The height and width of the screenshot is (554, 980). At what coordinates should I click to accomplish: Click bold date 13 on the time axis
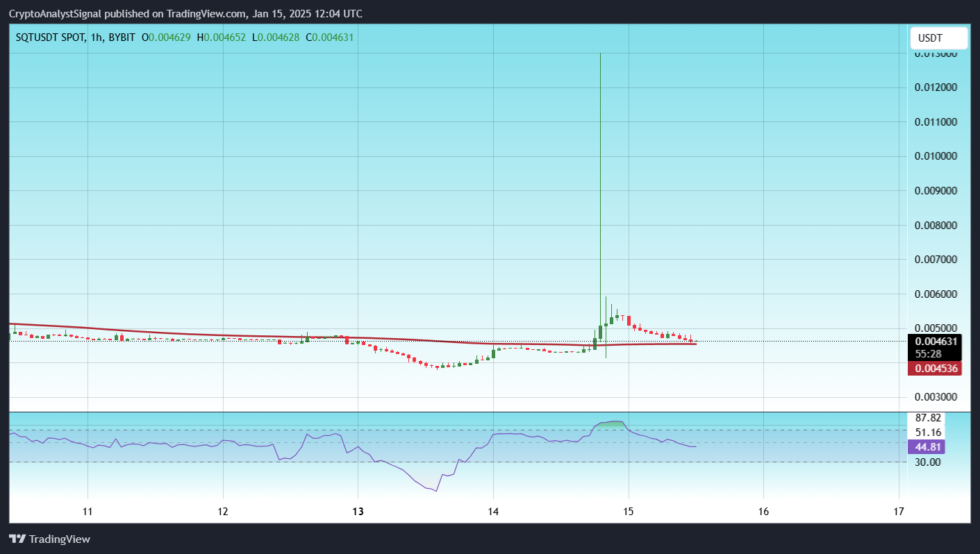[358, 512]
